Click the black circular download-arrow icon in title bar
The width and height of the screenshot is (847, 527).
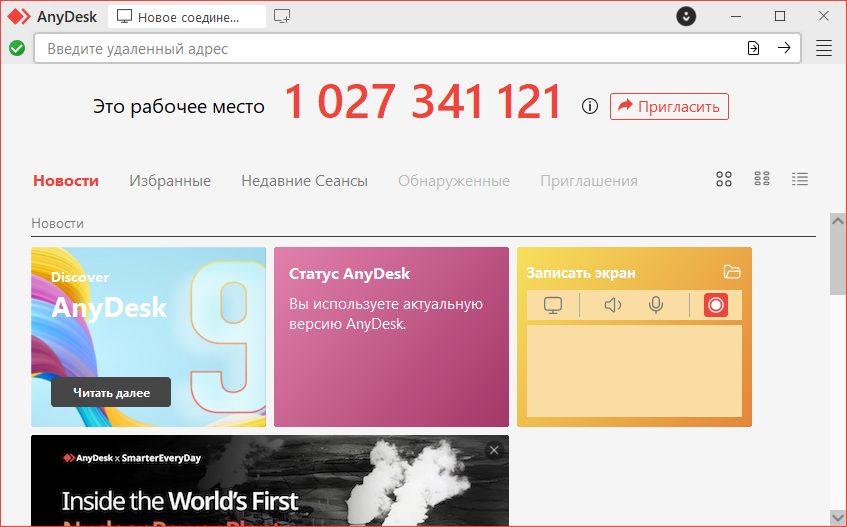pyautogui.click(x=686, y=16)
